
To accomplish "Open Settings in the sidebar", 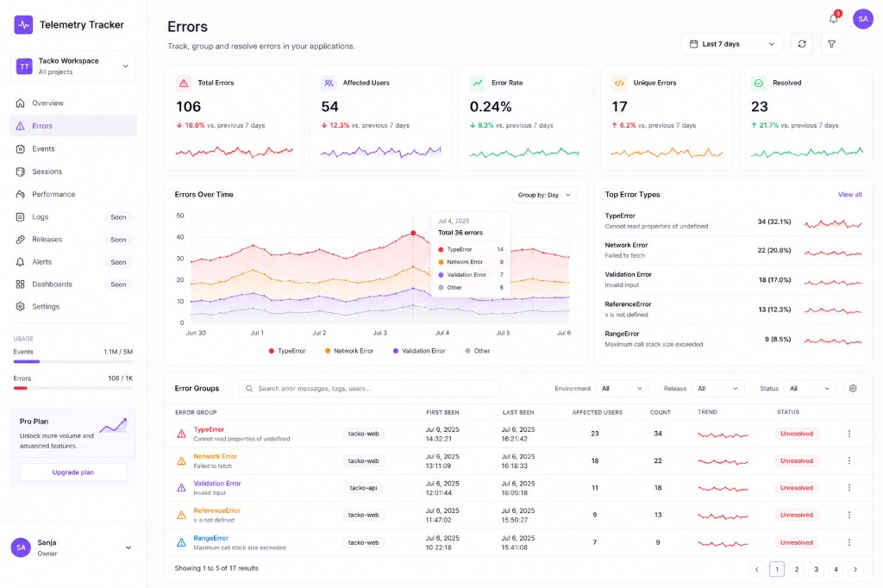I will click(73, 306).
